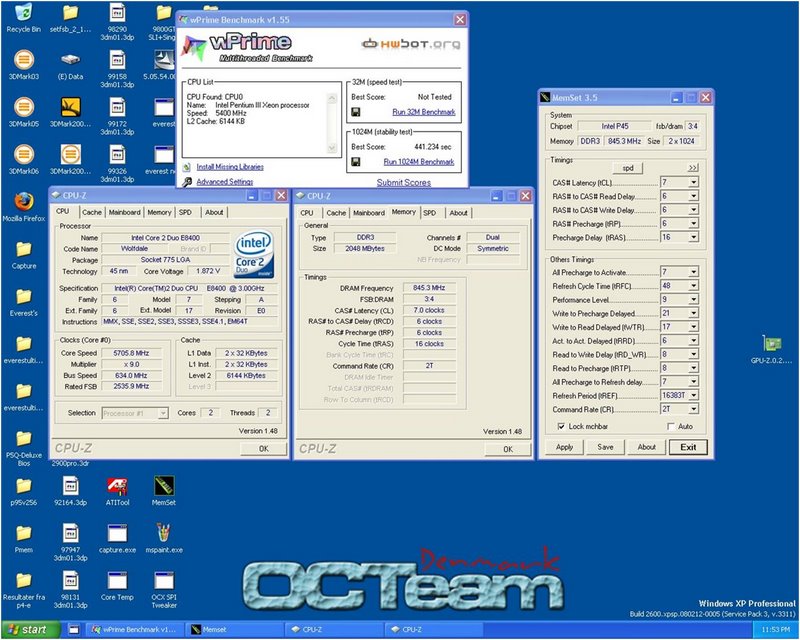Screen dimensions: 800x640
Task: Click the Install Missing Libraries link
Action: (x=230, y=167)
